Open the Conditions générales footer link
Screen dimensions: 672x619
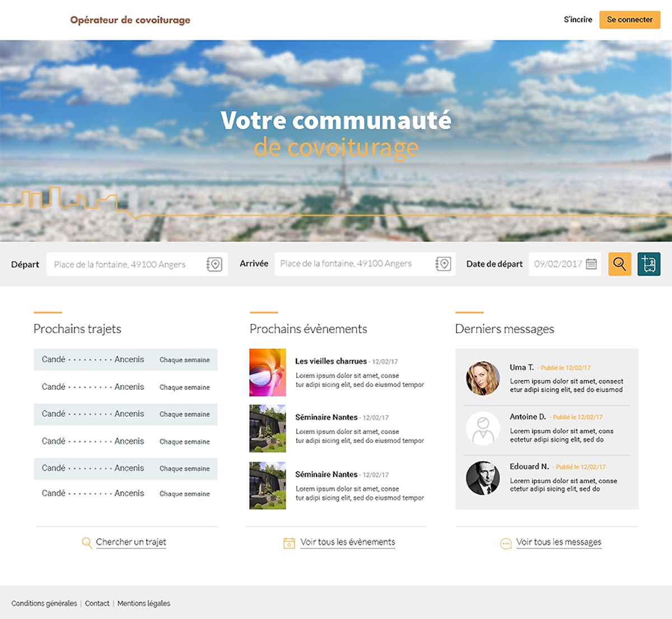[x=44, y=603]
